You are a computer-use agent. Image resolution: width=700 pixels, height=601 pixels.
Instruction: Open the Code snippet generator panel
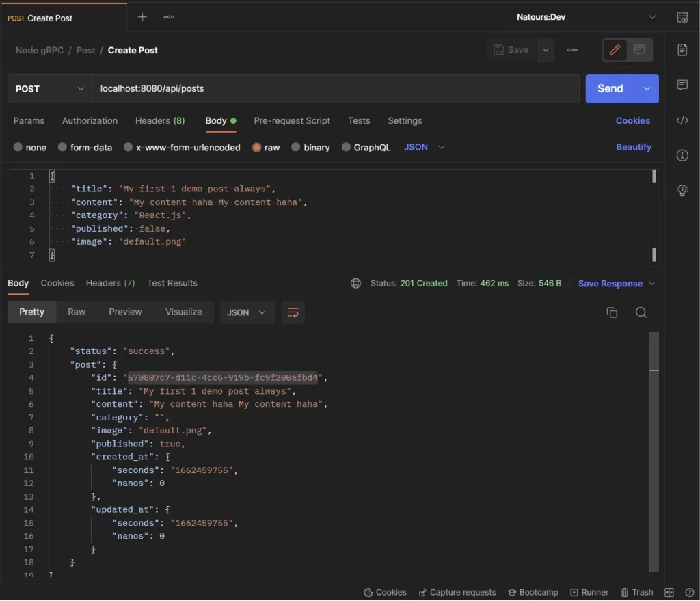[682, 120]
